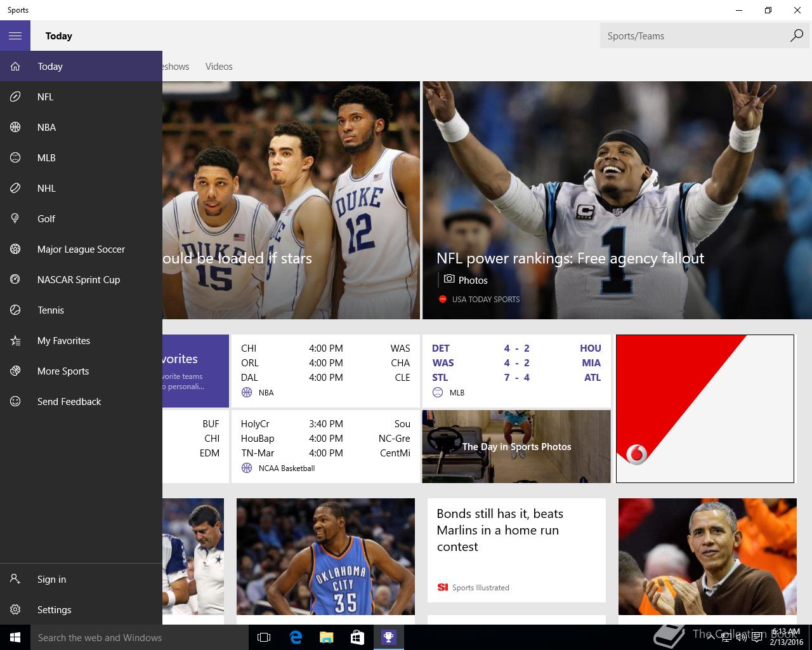Open NASCAR Sprint Cup label
The width and height of the screenshot is (812, 650).
[79, 279]
